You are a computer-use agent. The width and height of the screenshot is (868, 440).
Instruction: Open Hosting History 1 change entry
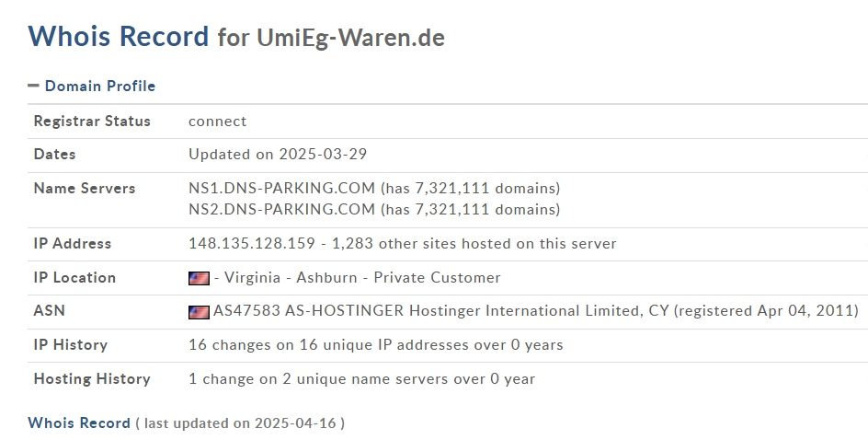[x=362, y=379]
